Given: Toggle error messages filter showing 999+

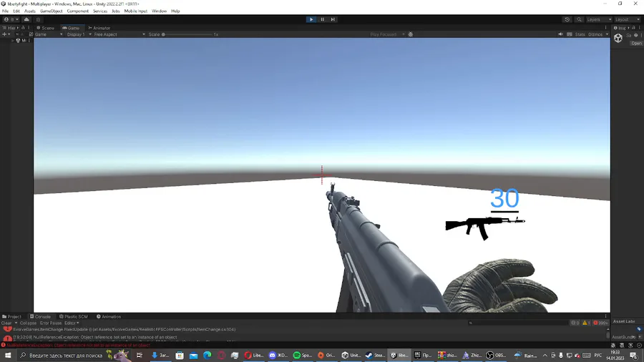Looking at the screenshot, I should 600,323.
